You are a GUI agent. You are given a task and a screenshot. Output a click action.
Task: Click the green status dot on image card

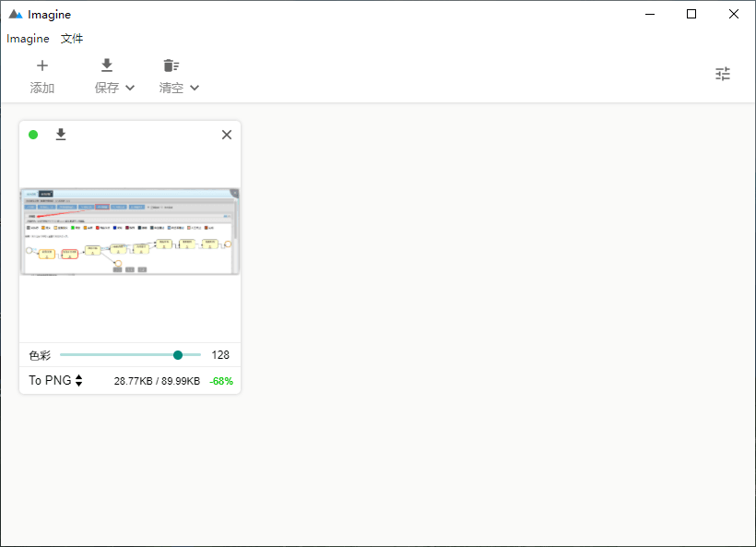tap(33, 135)
